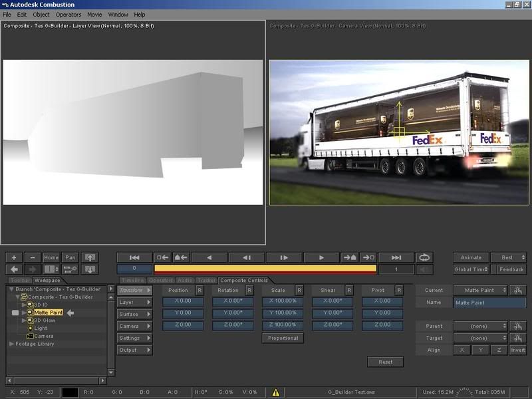Open the Target (none) dropdown
The width and height of the screenshot is (532, 399).
[480, 338]
